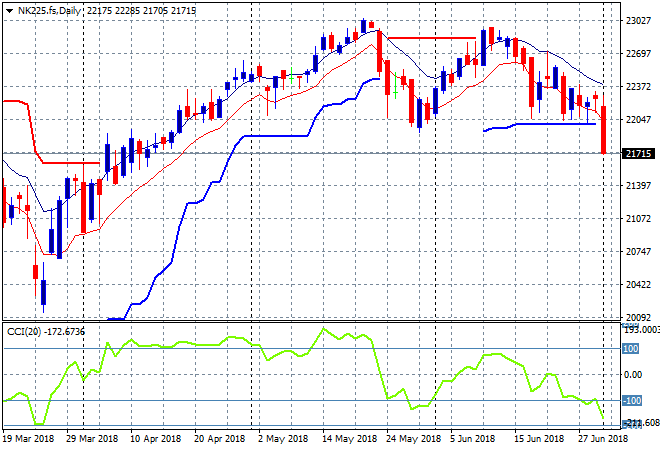This screenshot has height=450, width=660.
Task: Click the NK225.fs,Daily chart title
Action: pyautogui.click(x=50, y=11)
